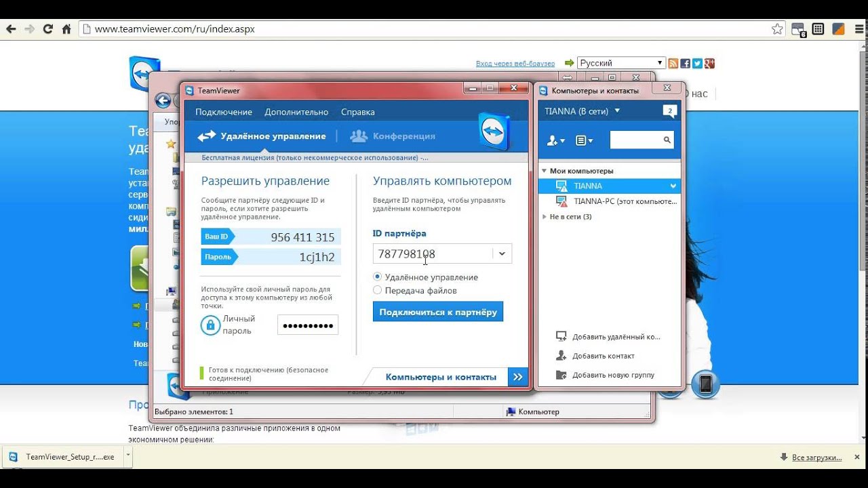Expand the chevron on the TIANNA row
This screenshot has width=868, height=488.
pyautogui.click(x=673, y=186)
